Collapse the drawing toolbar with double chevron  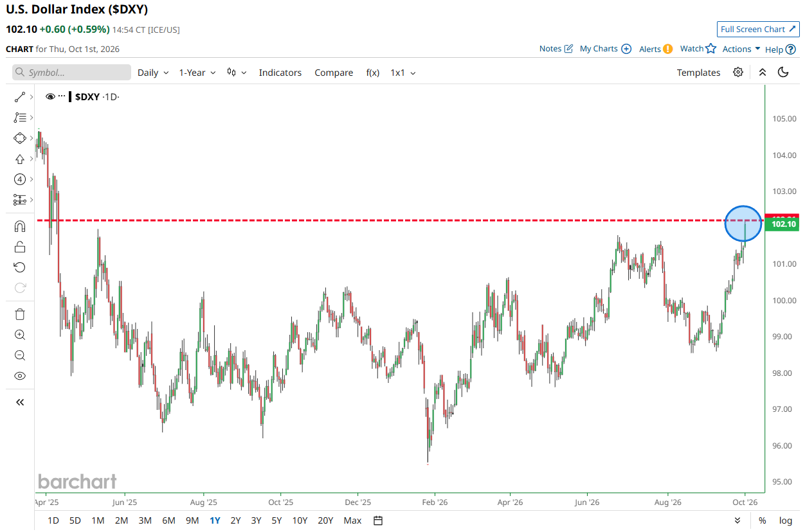(19, 402)
